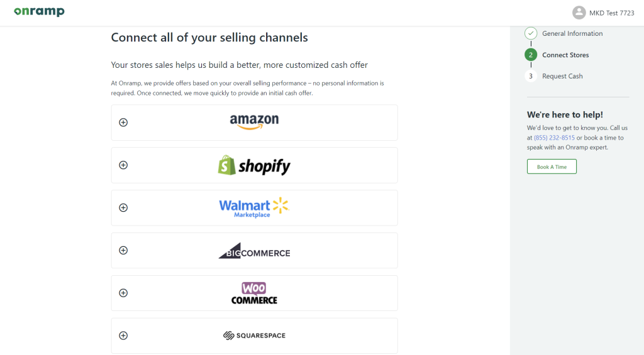The height and width of the screenshot is (355, 644).
Task: Expand the WooCommerce row plus icon
Action: coord(123,293)
